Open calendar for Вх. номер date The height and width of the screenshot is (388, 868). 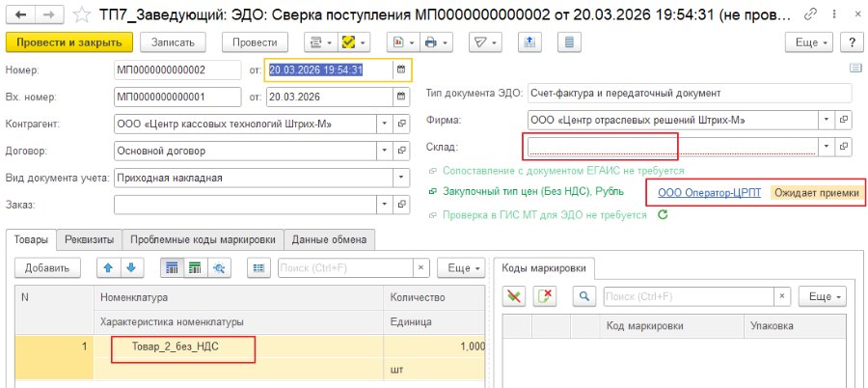coord(401,97)
